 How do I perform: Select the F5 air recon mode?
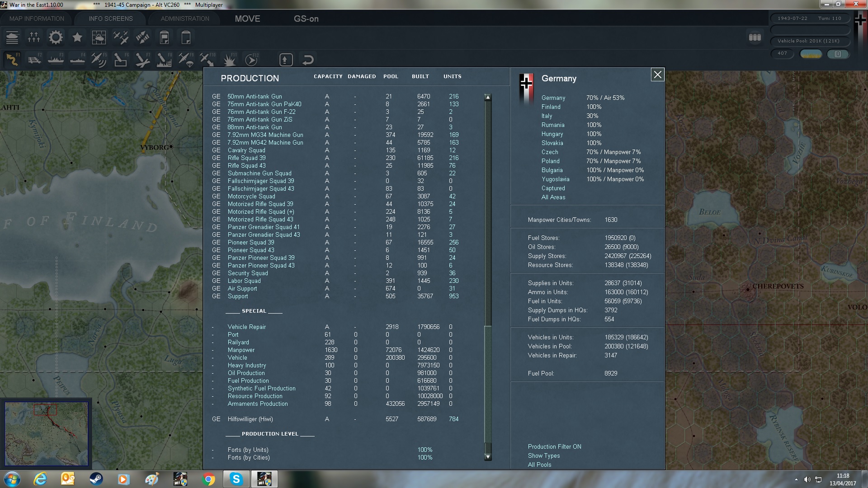click(x=99, y=60)
